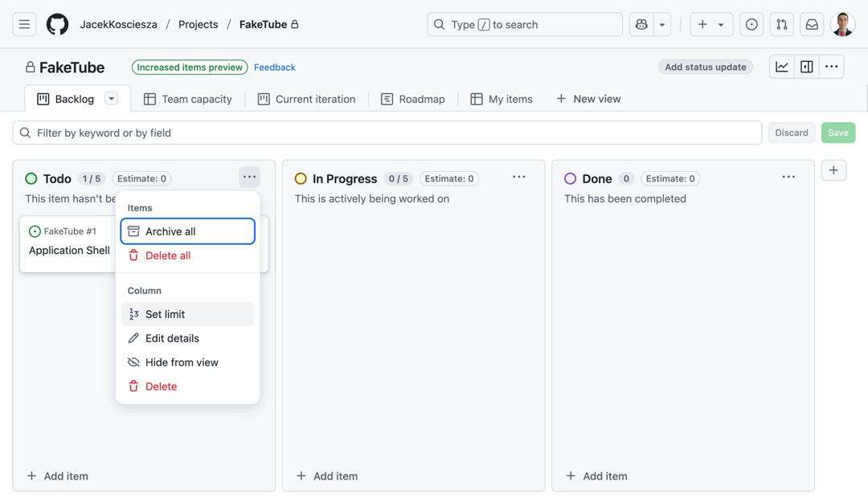
Task: Open project more options ellipsis
Action: point(832,67)
